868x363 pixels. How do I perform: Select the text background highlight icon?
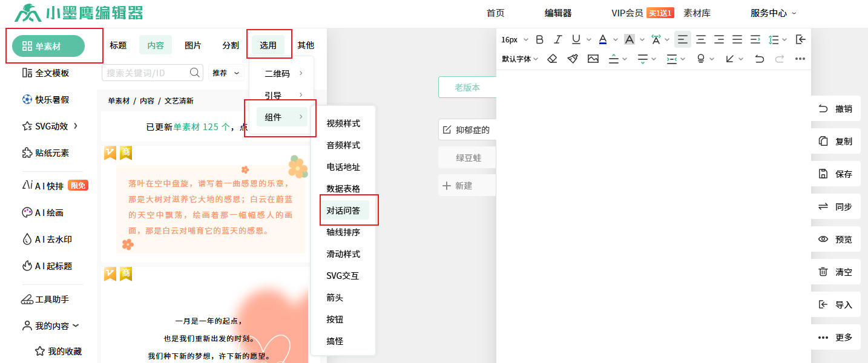coord(630,39)
